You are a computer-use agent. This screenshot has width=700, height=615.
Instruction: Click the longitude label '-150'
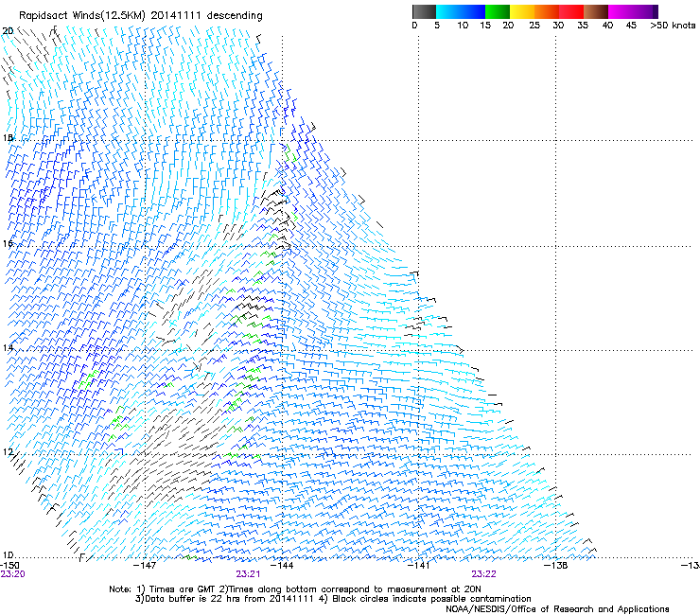(9, 566)
